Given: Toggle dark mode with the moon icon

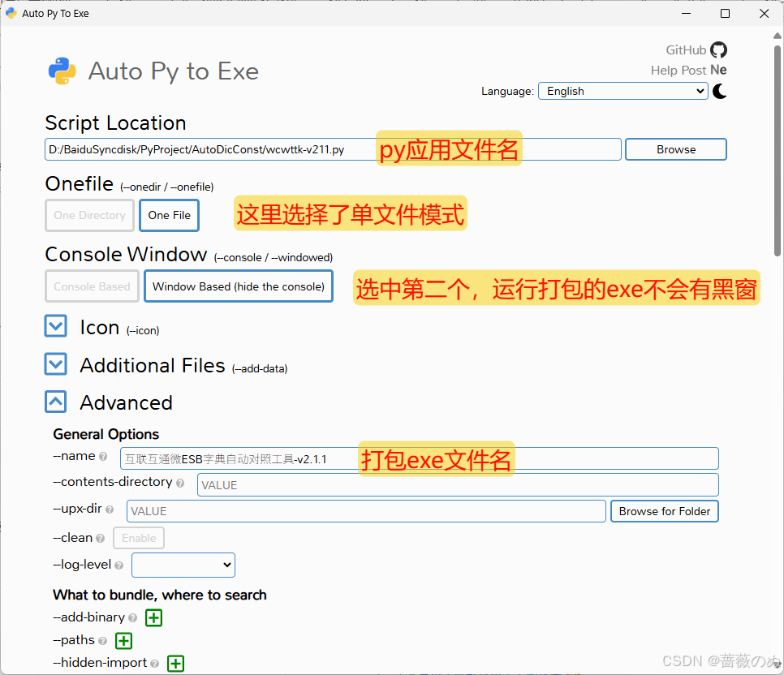Looking at the screenshot, I should point(719,92).
